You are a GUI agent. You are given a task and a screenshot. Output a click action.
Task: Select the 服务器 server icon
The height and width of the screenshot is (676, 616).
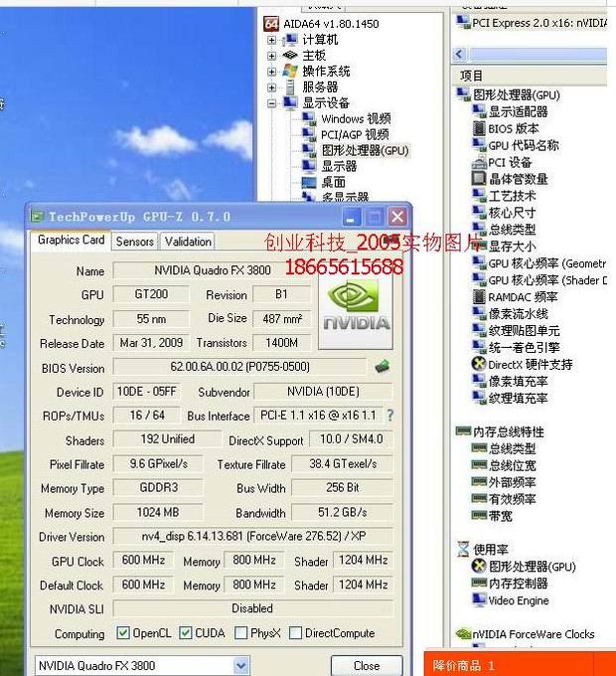[290, 87]
